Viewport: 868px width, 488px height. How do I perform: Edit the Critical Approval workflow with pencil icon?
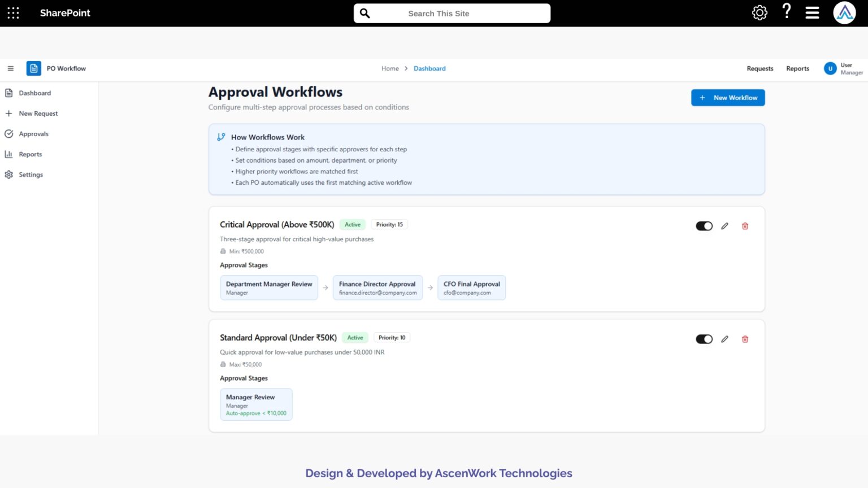click(725, 225)
